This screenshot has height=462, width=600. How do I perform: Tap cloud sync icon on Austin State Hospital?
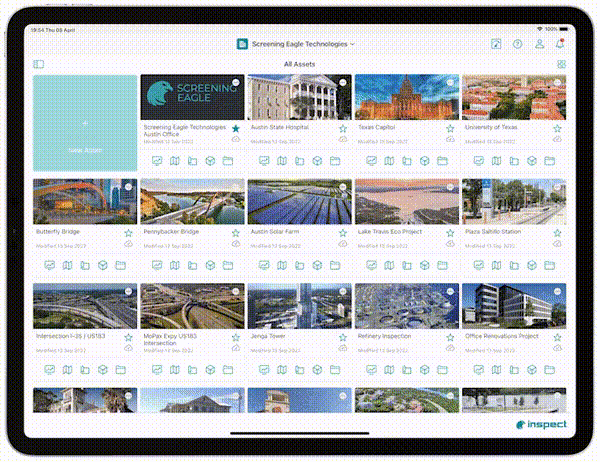point(343,139)
